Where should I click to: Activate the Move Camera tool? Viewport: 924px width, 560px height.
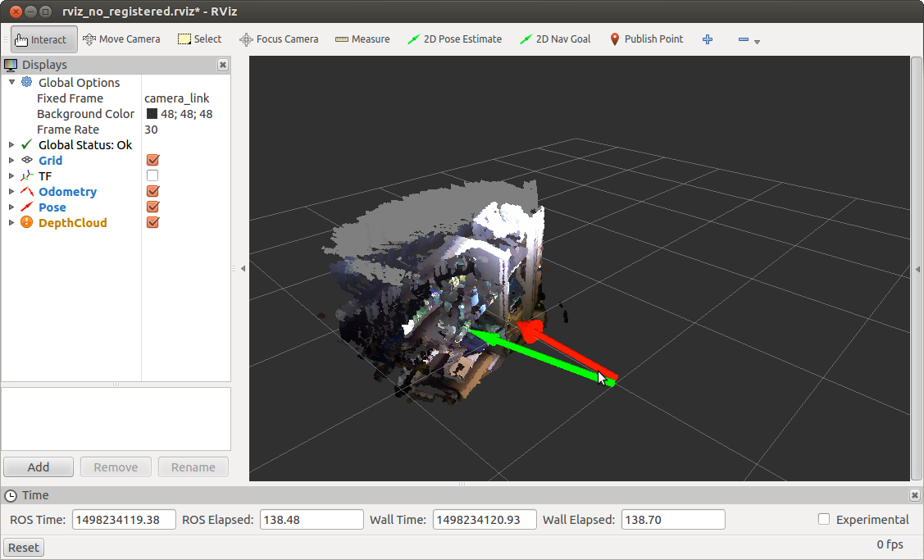[121, 39]
